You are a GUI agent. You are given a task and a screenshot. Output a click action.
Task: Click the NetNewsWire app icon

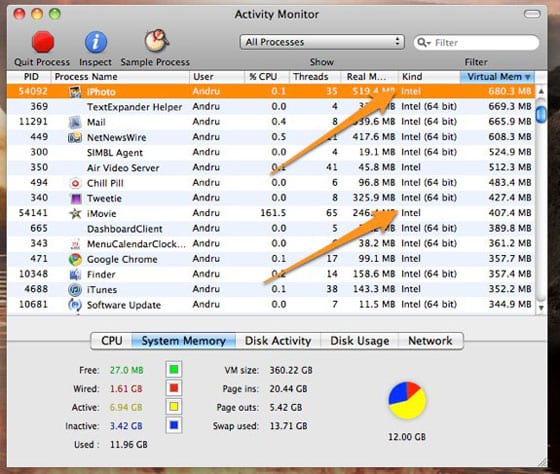(75, 137)
